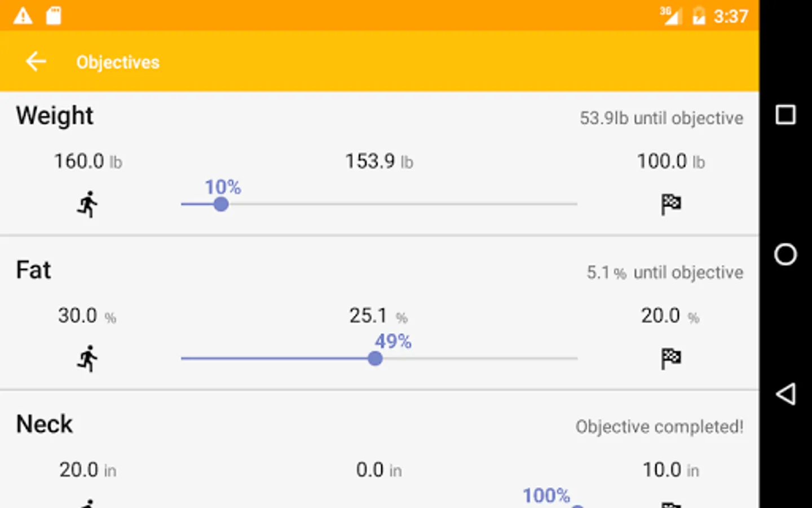
Task: Tap the "53.9lb until objective" text
Action: [x=661, y=118]
